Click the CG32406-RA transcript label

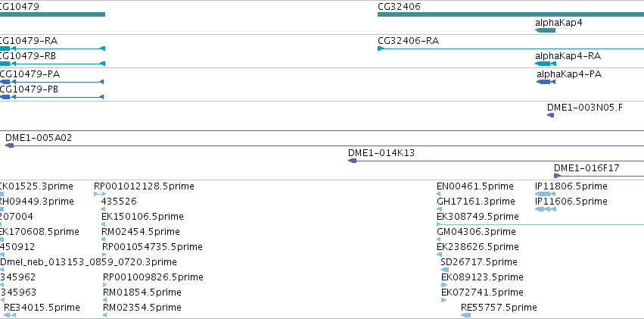tap(408, 41)
